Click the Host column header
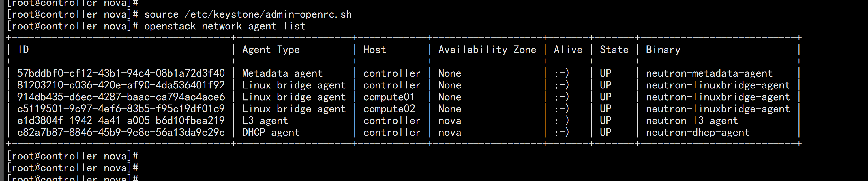The width and height of the screenshot is (868, 181). [x=374, y=50]
